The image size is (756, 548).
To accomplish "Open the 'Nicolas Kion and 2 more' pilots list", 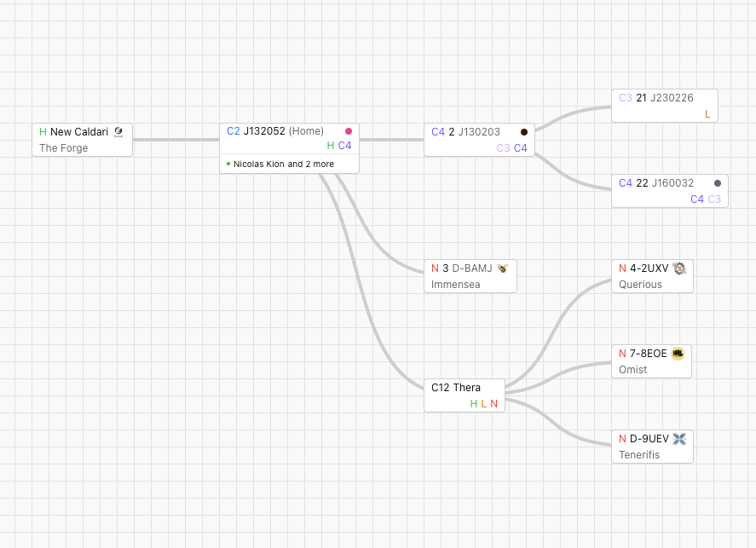I will 284,164.
